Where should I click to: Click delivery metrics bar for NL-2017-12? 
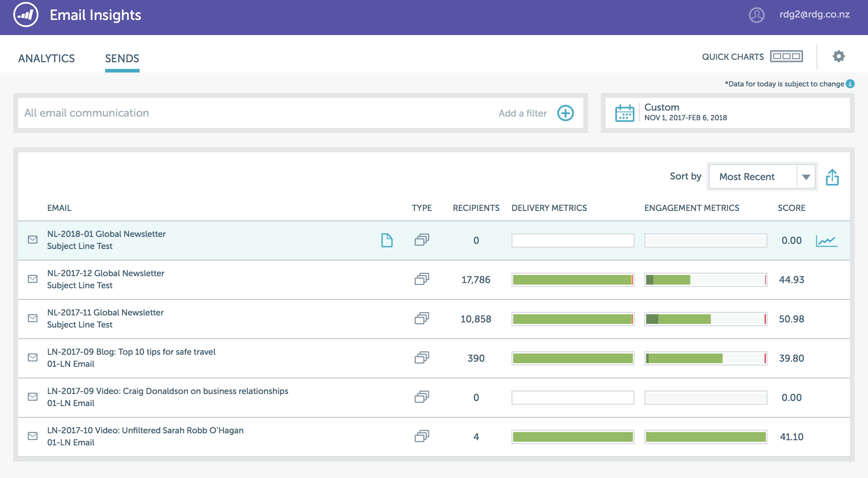coord(572,279)
